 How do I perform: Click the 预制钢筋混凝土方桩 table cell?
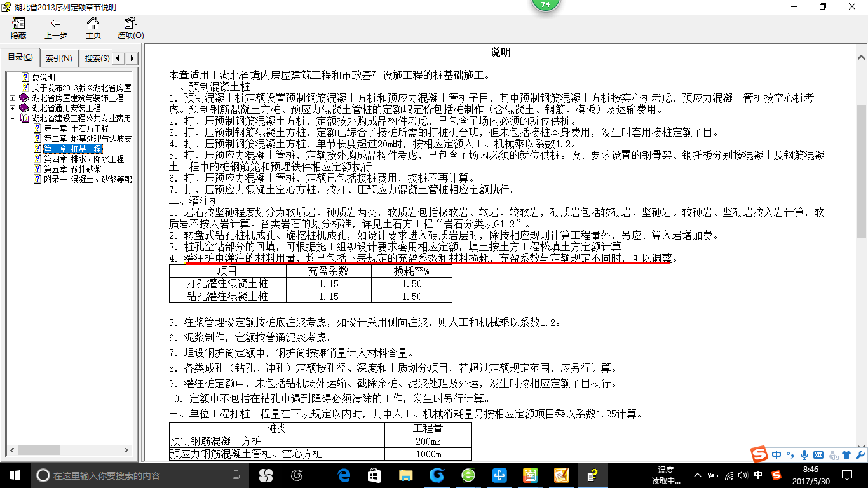(276, 441)
